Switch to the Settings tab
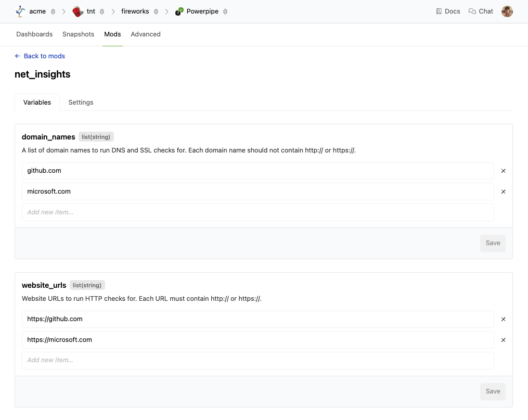This screenshot has height=420, width=528. (81, 103)
